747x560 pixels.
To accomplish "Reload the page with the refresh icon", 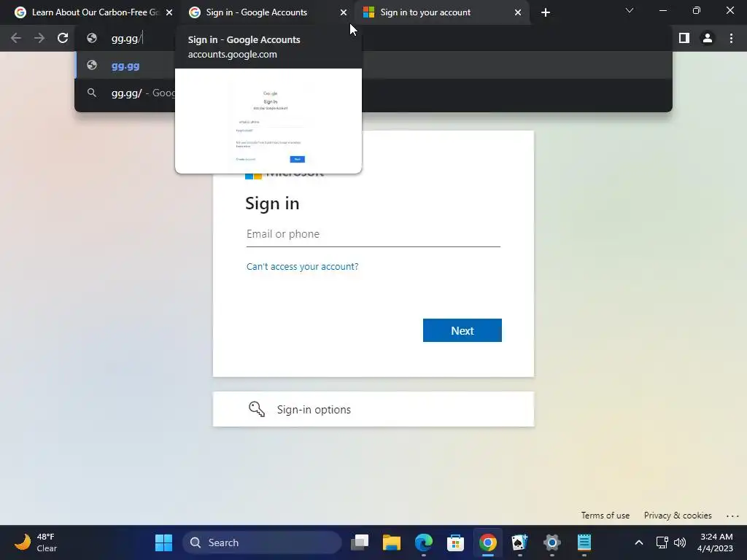I will pos(63,38).
